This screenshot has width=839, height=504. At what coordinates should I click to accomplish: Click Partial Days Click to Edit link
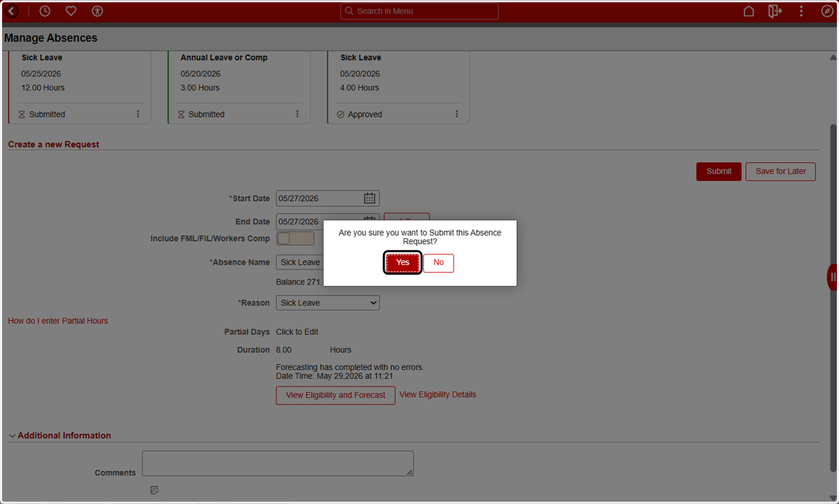click(x=297, y=332)
